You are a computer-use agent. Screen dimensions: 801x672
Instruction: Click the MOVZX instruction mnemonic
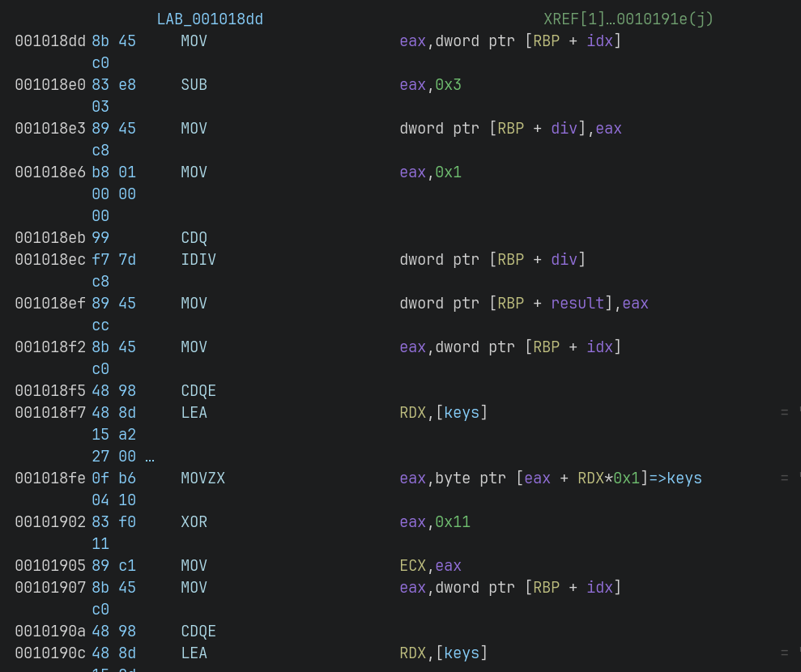pos(202,478)
